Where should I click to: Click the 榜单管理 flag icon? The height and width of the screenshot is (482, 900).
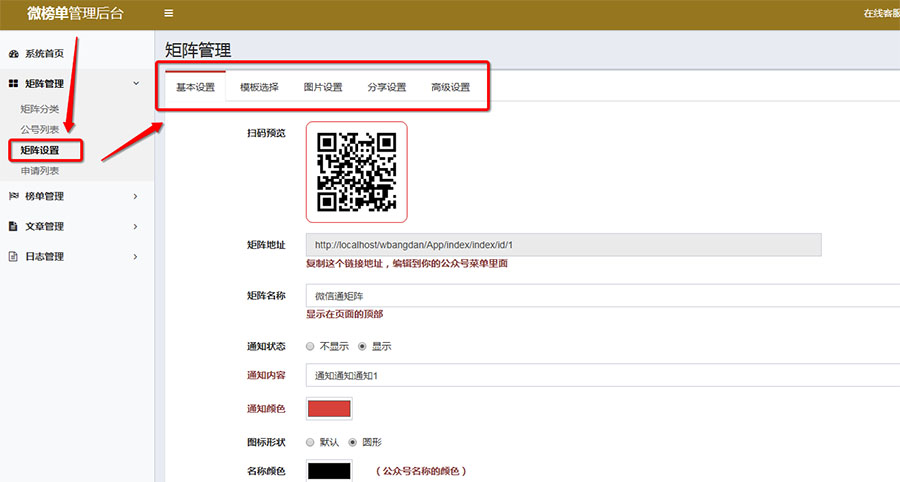coord(14,196)
